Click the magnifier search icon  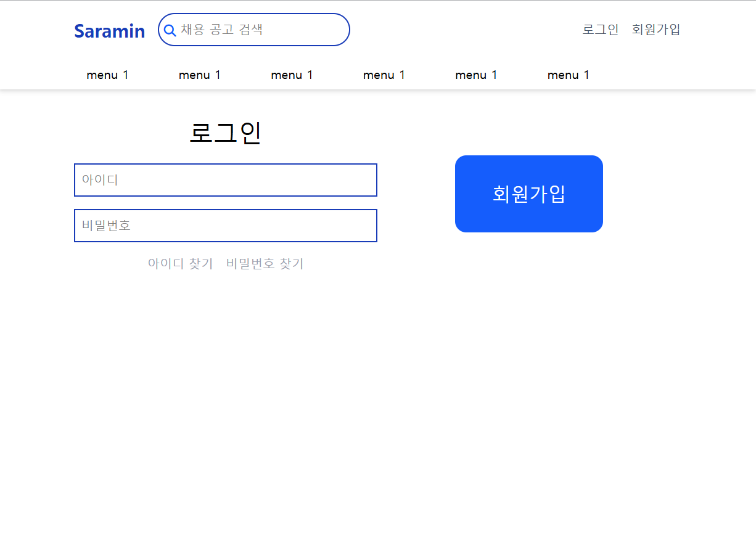tap(170, 30)
